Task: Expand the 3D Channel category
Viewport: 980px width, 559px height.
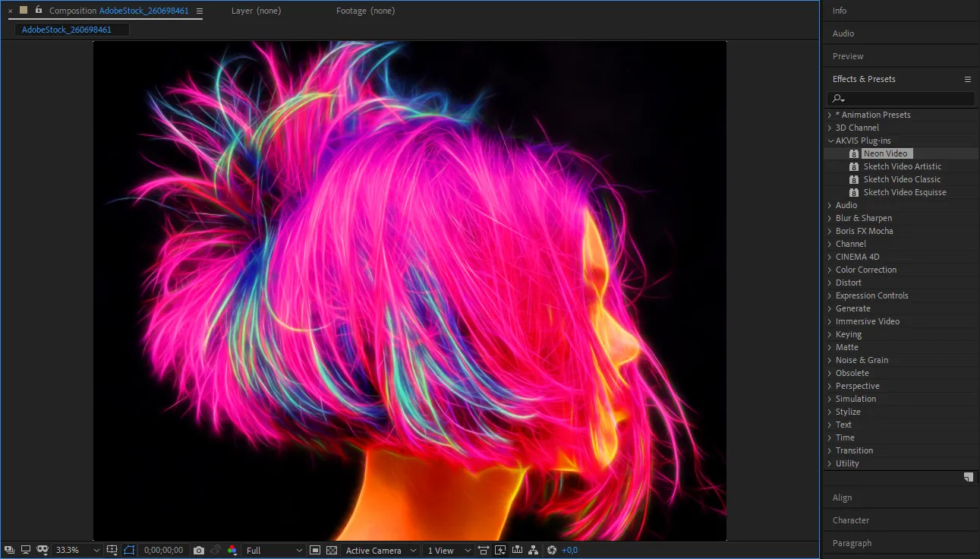Action: click(829, 128)
